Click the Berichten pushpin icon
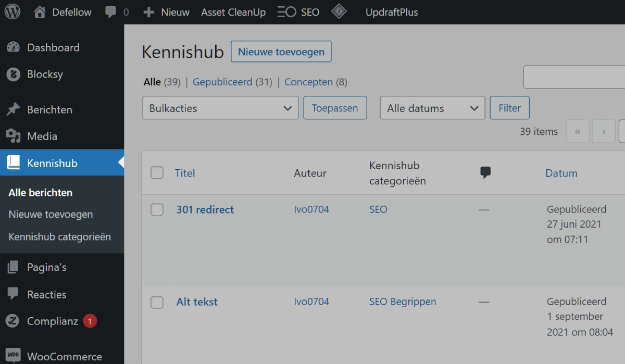This screenshot has width=625, height=364. click(13, 109)
